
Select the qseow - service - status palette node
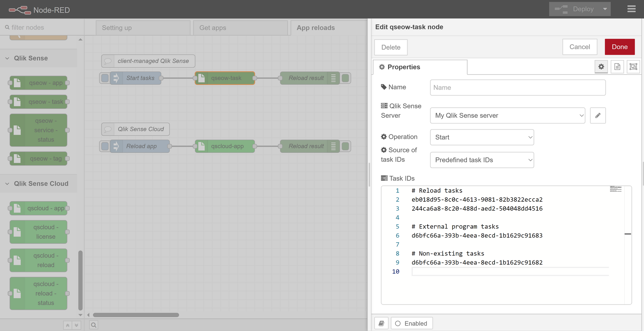pos(39,130)
